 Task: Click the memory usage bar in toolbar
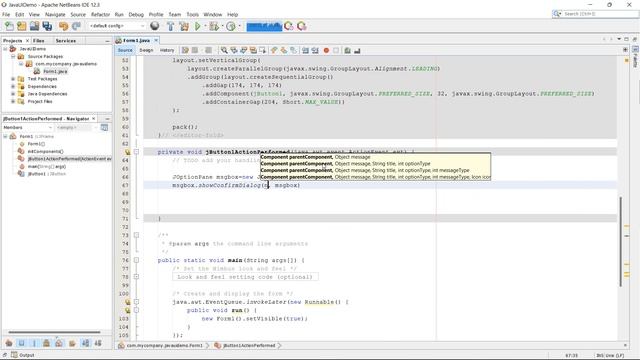pyautogui.click(x=264, y=26)
